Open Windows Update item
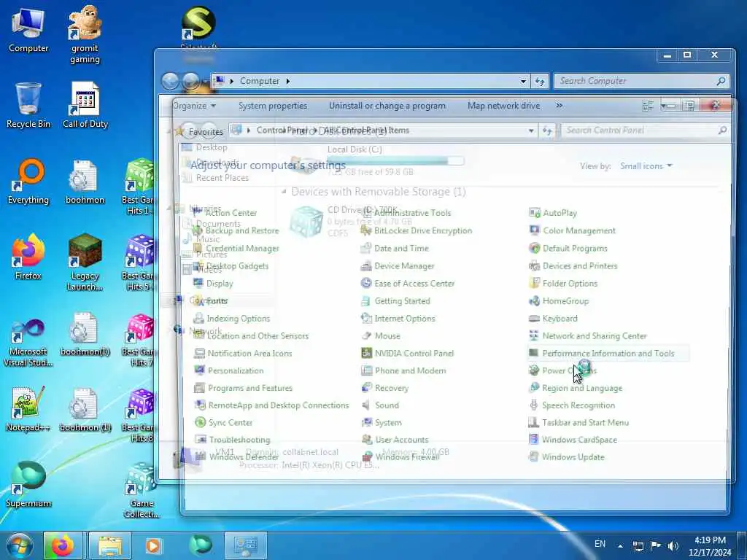This screenshot has width=747, height=560. (x=566, y=456)
